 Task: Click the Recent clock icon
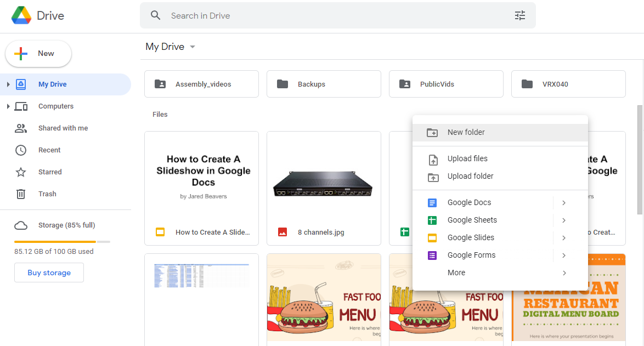21,150
